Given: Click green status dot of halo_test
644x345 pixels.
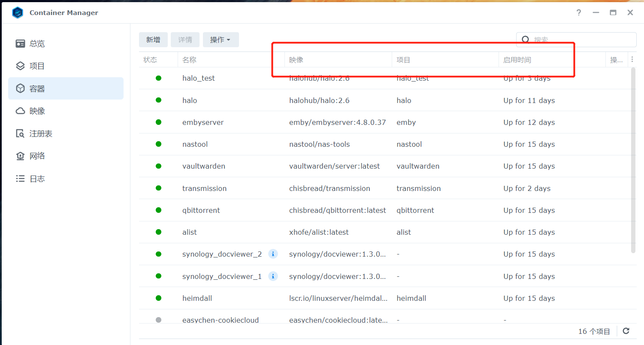Looking at the screenshot, I should (158, 78).
